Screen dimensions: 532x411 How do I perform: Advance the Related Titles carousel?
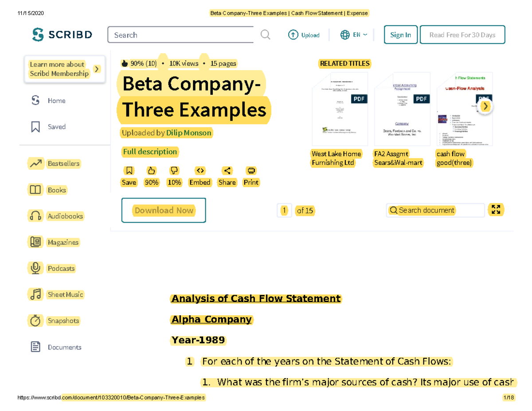(x=485, y=106)
